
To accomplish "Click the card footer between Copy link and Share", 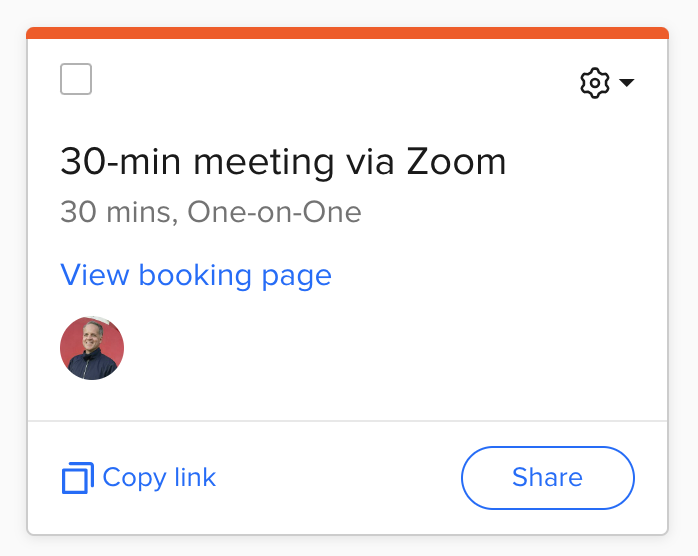I will [340, 478].
